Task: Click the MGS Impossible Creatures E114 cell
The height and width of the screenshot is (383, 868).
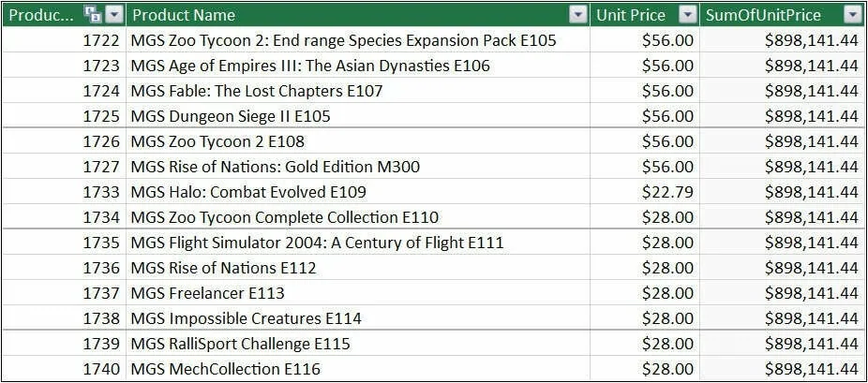Action: coord(246,318)
